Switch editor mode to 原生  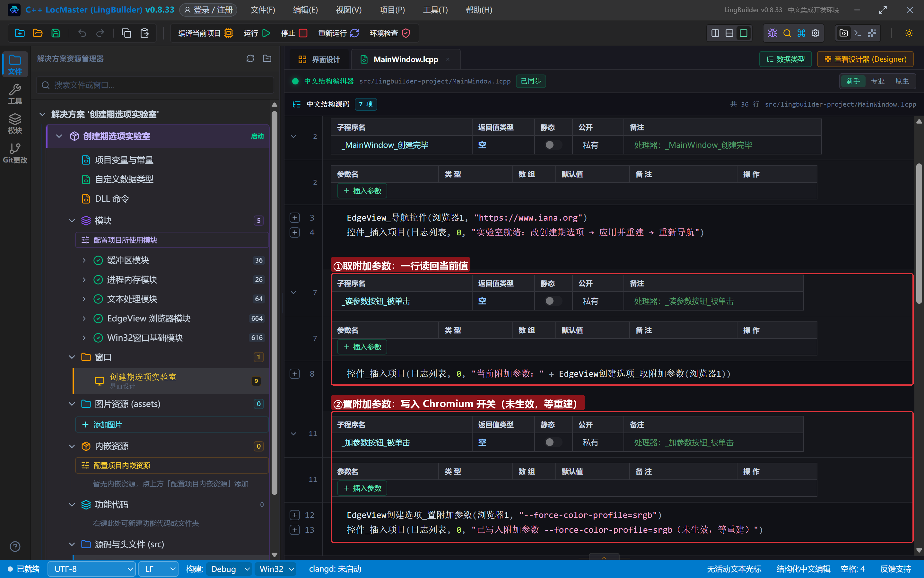[902, 81]
